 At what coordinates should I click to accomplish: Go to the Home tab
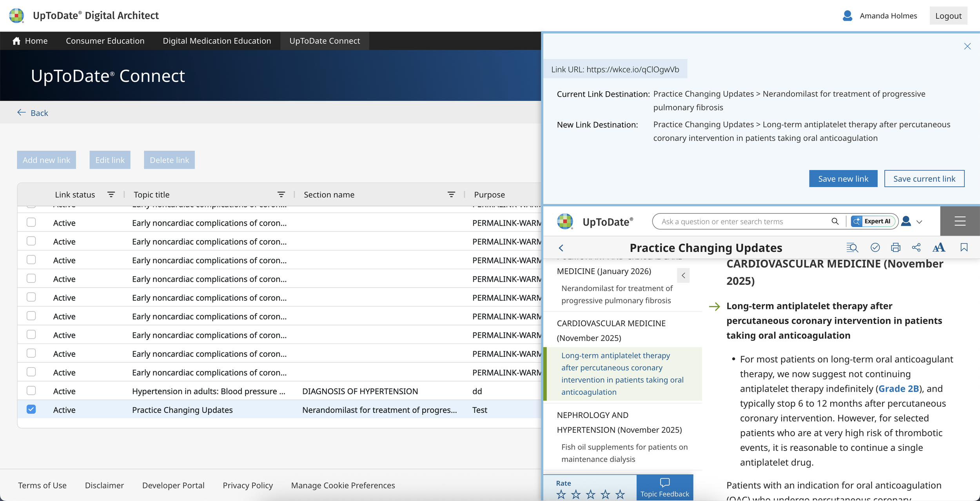tap(30, 41)
